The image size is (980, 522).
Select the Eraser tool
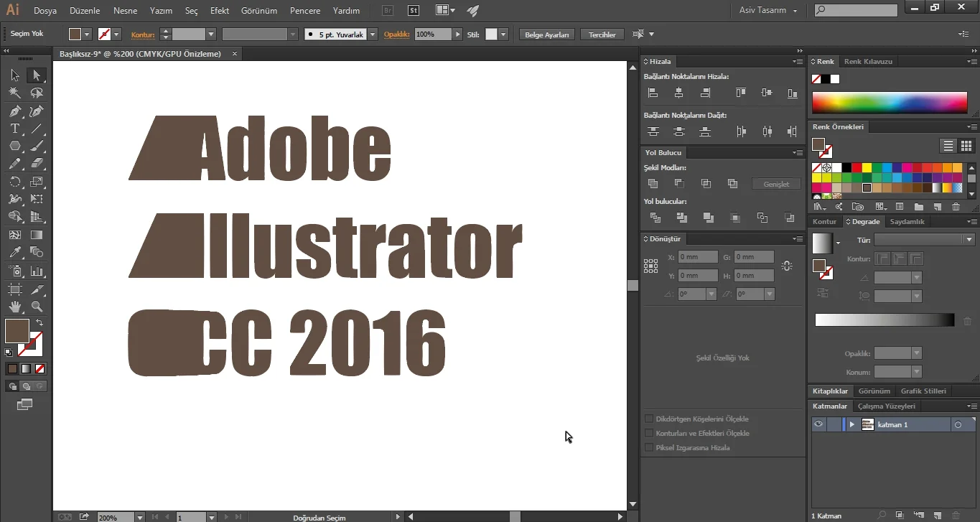pyautogui.click(x=37, y=164)
